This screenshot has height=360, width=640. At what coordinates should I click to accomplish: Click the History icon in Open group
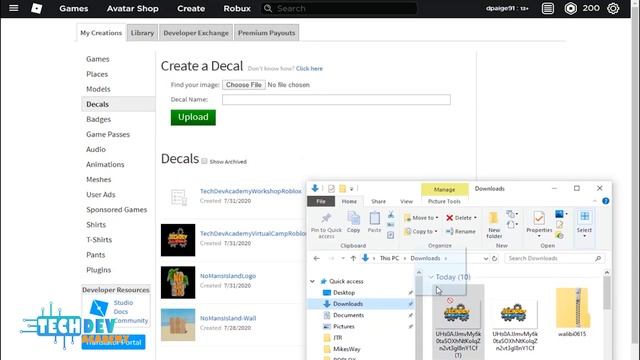[560, 235]
